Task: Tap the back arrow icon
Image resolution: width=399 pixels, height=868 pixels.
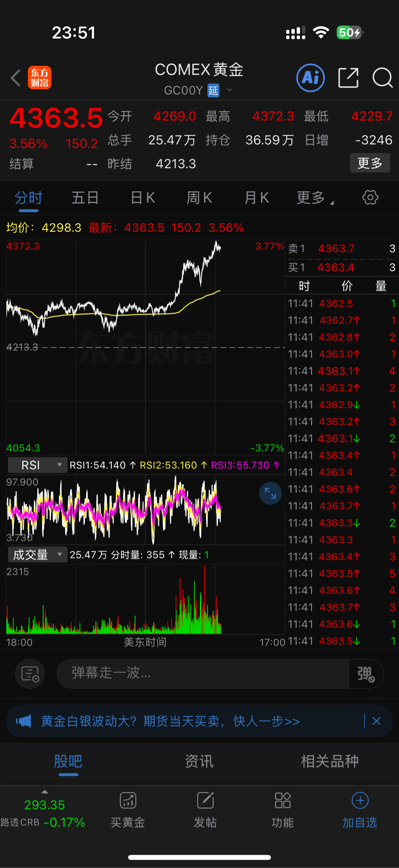Action: click(16, 78)
